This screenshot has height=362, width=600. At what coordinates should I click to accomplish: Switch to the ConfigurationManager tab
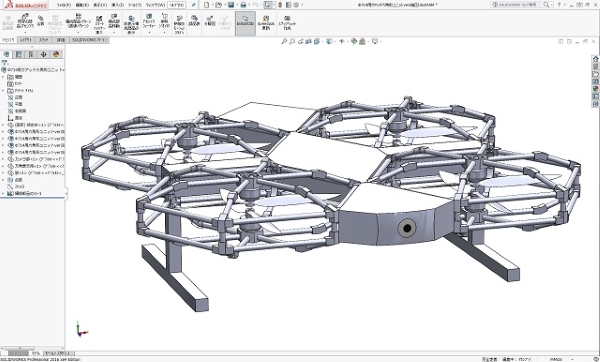(31, 54)
